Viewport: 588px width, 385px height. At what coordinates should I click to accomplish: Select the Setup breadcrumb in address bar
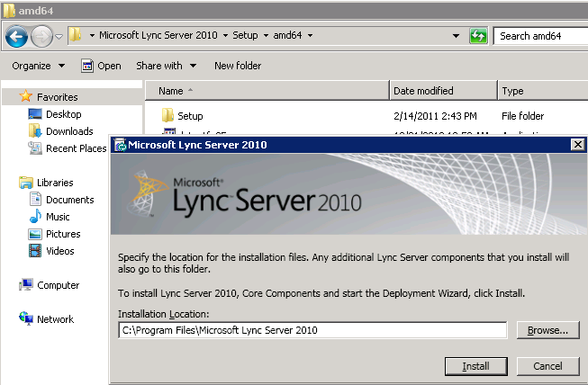(x=245, y=35)
